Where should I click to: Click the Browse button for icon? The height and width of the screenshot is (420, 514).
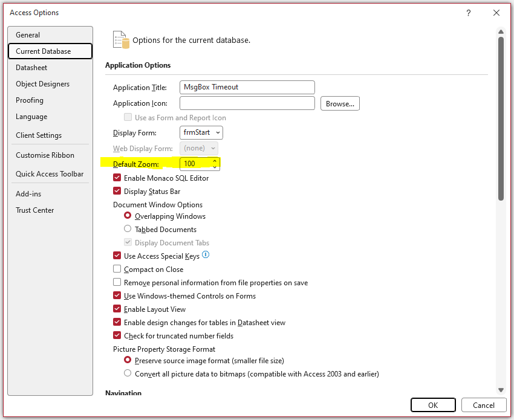tap(340, 104)
